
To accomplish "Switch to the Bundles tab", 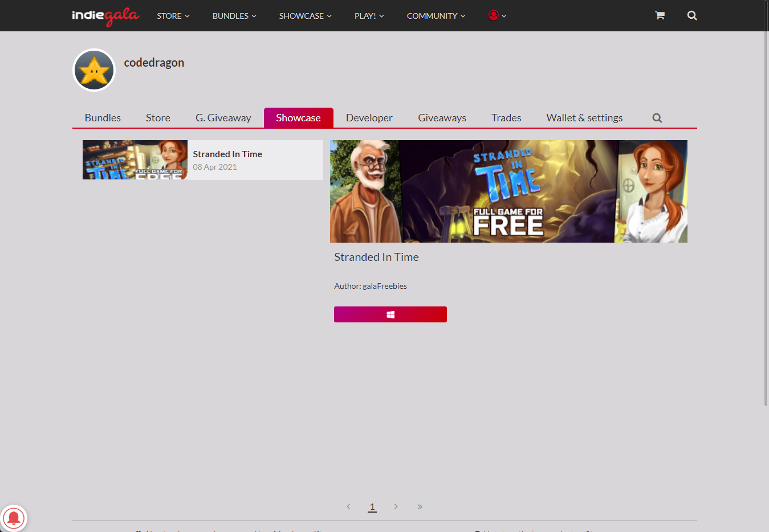I will click(103, 118).
